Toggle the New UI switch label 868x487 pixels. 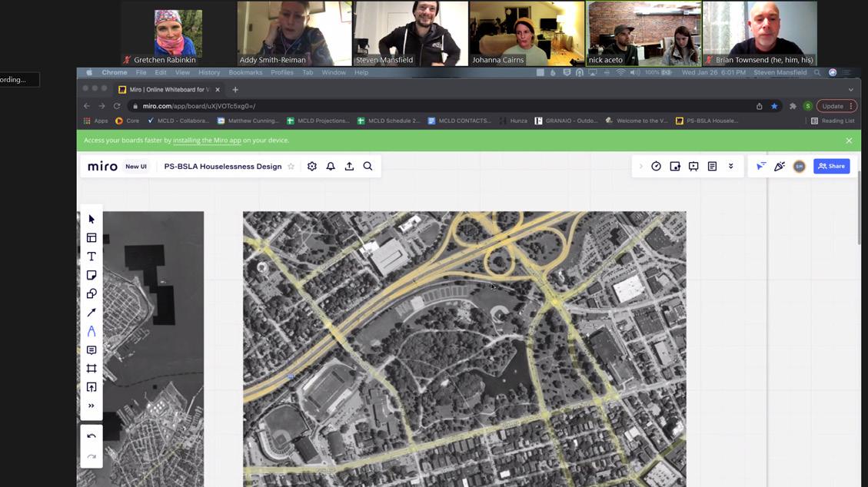point(136,167)
